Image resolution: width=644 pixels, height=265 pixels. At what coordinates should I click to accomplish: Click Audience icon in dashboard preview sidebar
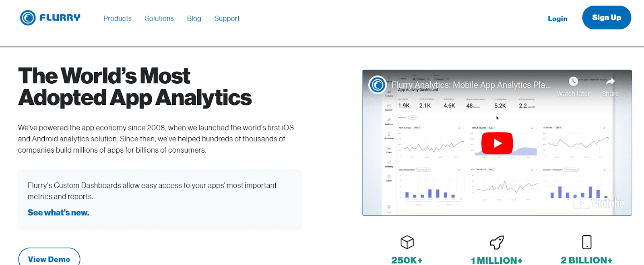point(389,120)
